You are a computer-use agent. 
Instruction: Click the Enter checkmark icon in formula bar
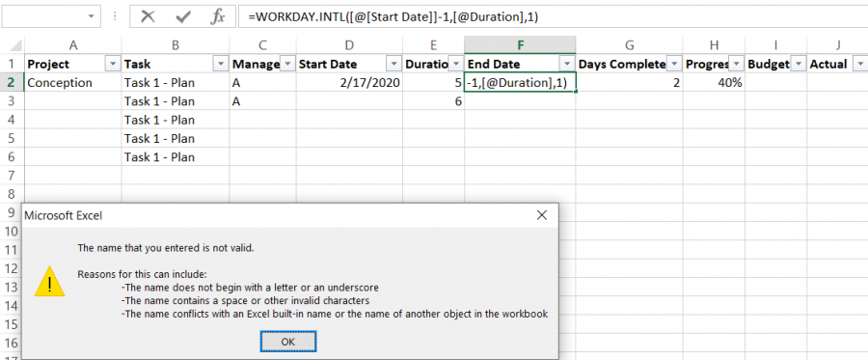pos(182,16)
